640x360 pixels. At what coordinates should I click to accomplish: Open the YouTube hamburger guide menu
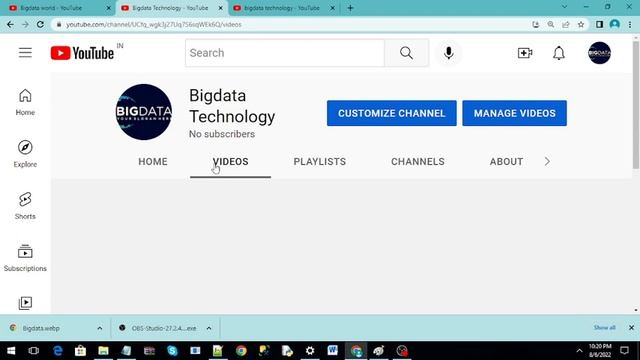pyautogui.click(x=25, y=53)
